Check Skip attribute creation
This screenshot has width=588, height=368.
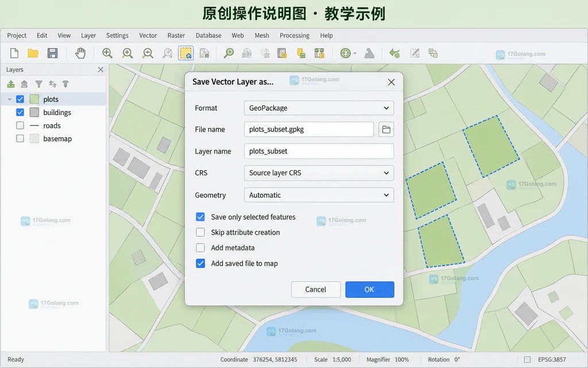(200, 232)
